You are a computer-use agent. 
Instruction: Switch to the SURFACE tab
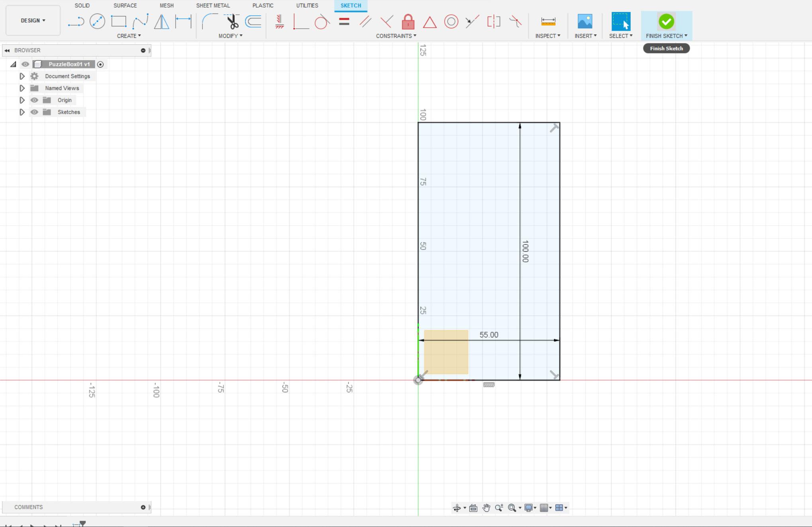click(x=125, y=5)
